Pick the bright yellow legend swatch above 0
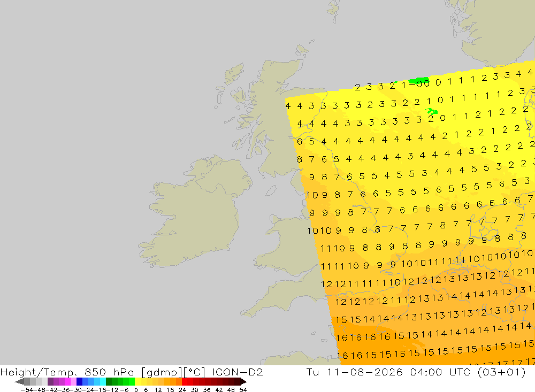Viewport: 535px width, 392px height. 138,382
